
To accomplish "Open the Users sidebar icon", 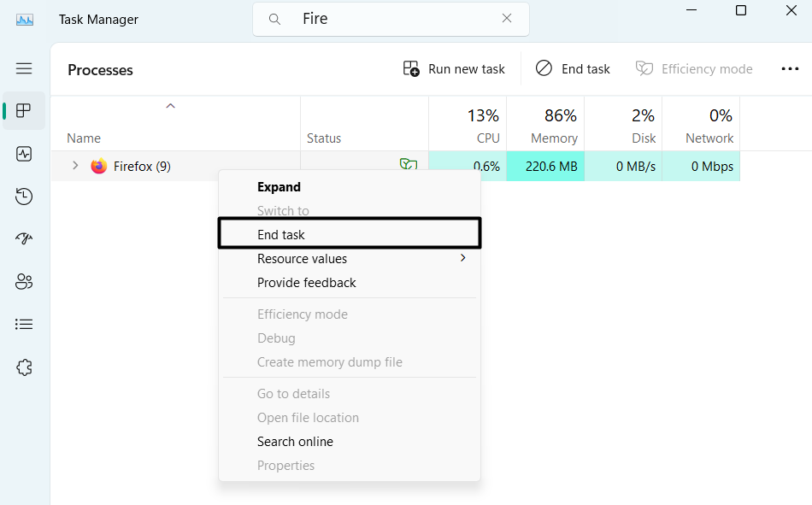I will click(24, 281).
